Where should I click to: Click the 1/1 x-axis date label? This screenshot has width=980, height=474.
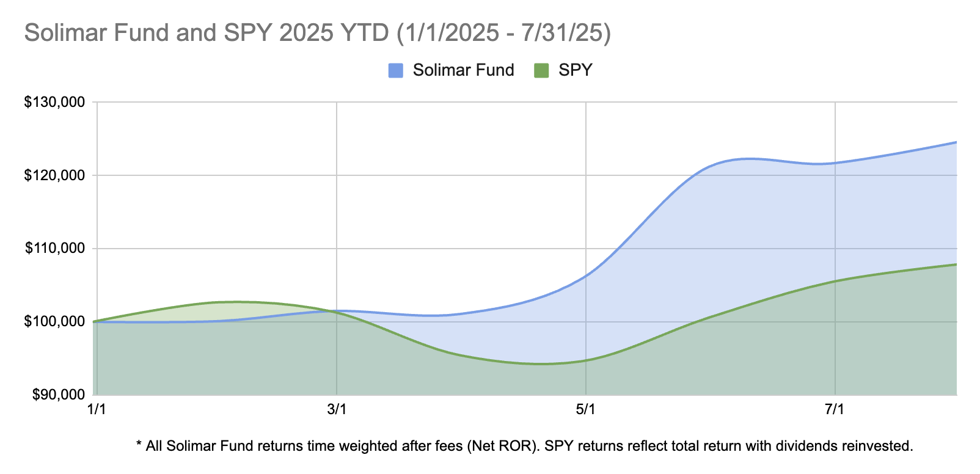coord(97,409)
